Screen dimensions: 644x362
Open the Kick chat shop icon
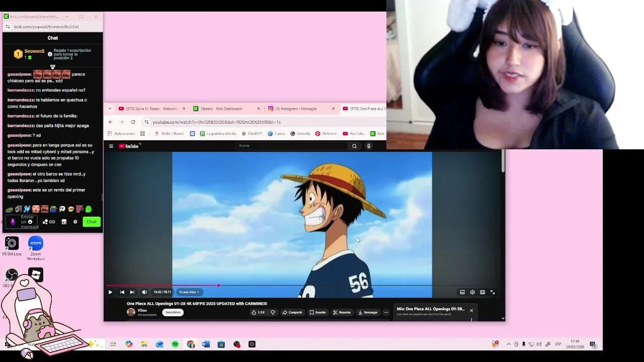point(64,222)
